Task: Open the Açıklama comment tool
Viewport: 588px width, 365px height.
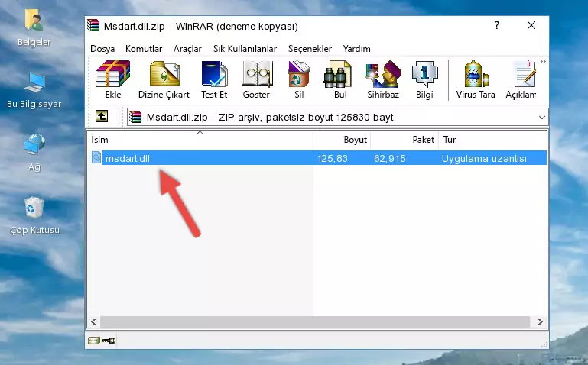Action: point(521,79)
